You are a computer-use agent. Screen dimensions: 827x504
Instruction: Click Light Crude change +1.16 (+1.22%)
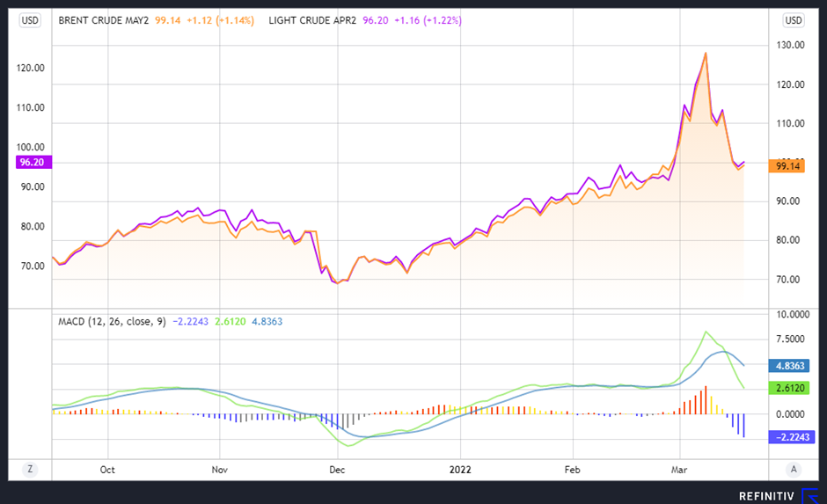(x=428, y=20)
